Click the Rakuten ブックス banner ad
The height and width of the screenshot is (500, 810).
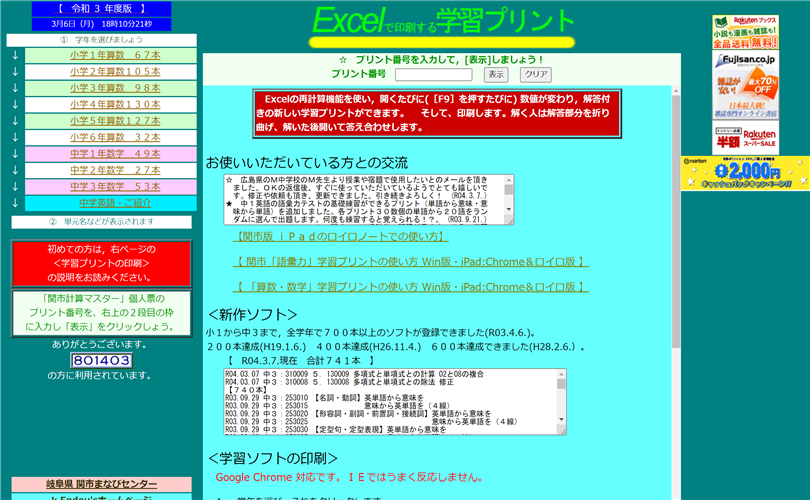(745, 32)
